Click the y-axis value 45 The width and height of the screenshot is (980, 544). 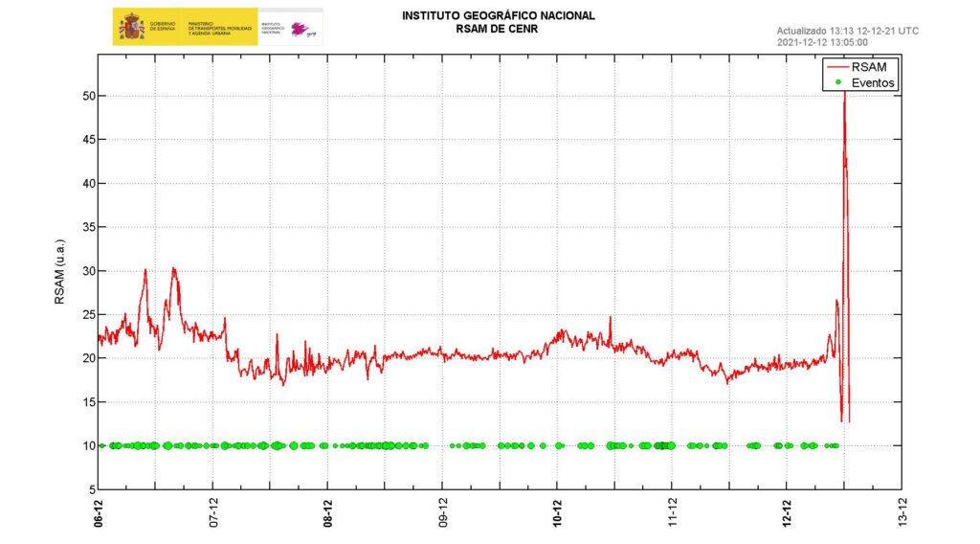pos(88,140)
